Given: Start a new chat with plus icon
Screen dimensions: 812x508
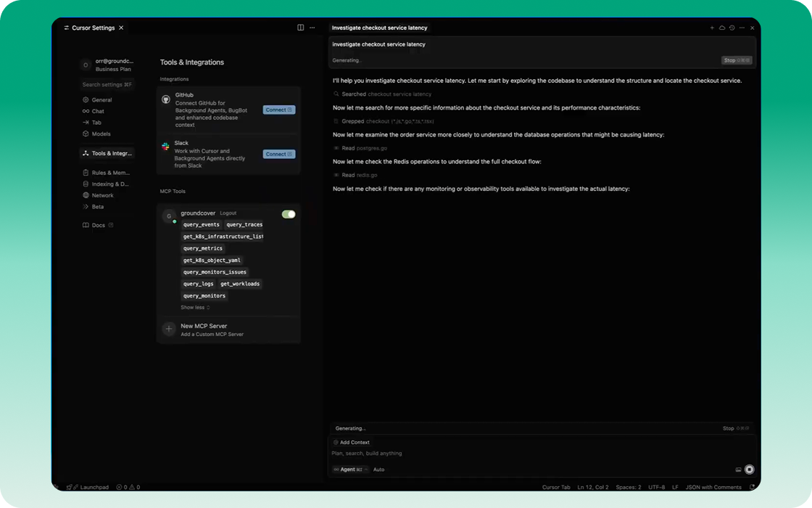Looking at the screenshot, I should coord(712,28).
